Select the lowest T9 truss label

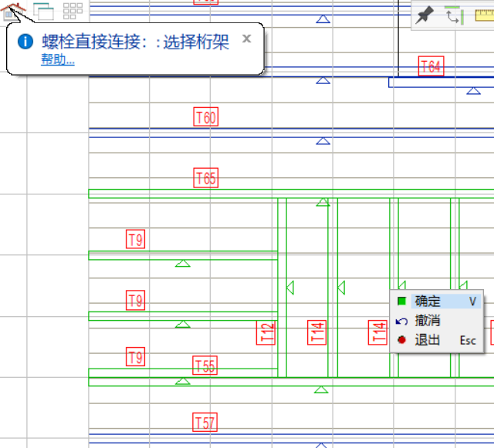point(136,357)
